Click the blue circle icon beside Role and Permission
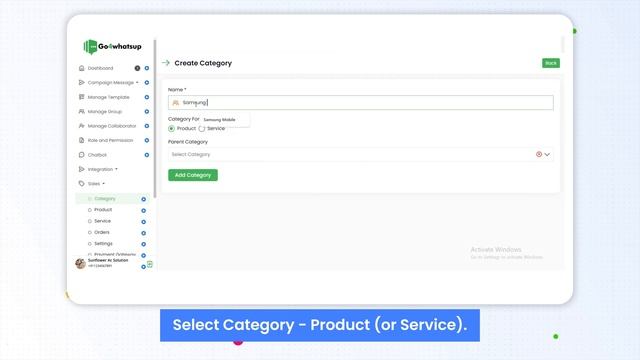Screen dimensions: 640x360 [147, 140]
